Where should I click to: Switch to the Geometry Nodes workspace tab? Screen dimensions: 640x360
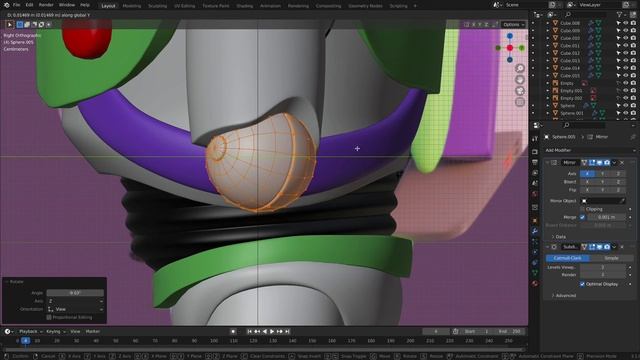[x=365, y=6]
